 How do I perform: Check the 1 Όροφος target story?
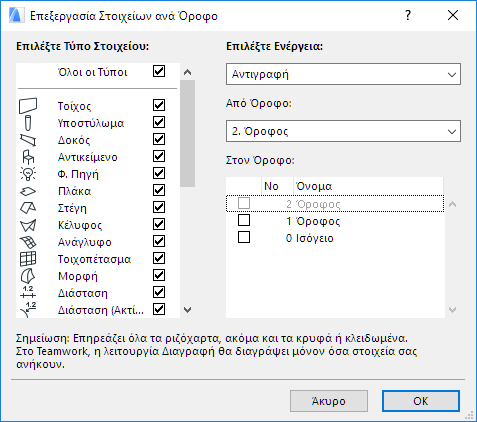[244, 220]
